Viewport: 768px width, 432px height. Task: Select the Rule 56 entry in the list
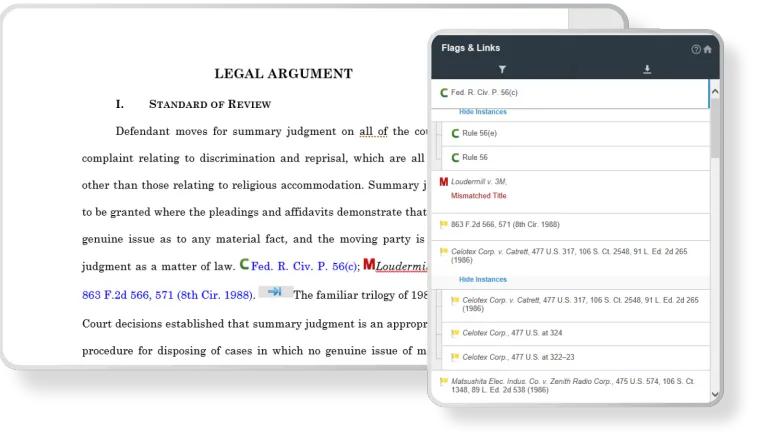point(474,157)
